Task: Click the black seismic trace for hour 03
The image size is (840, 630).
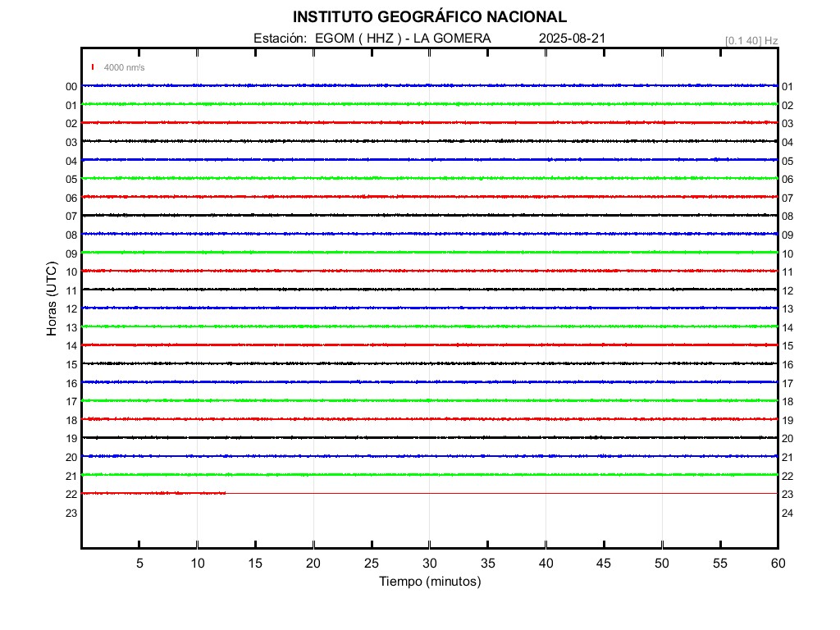Action: pos(430,141)
